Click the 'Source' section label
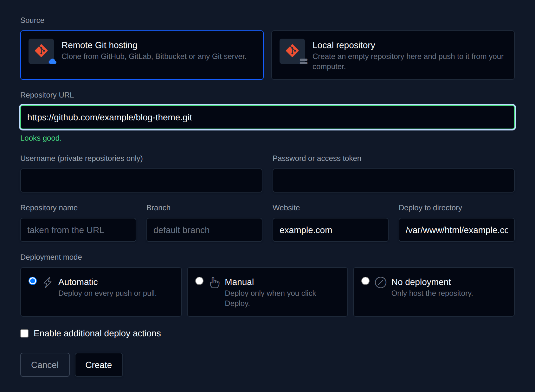535x392 pixels. (x=32, y=20)
